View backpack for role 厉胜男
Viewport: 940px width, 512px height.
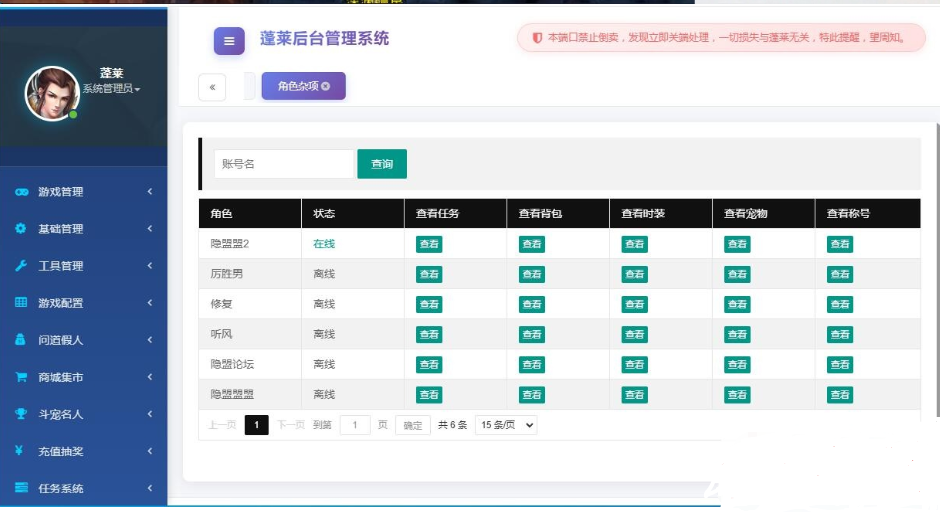532,274
